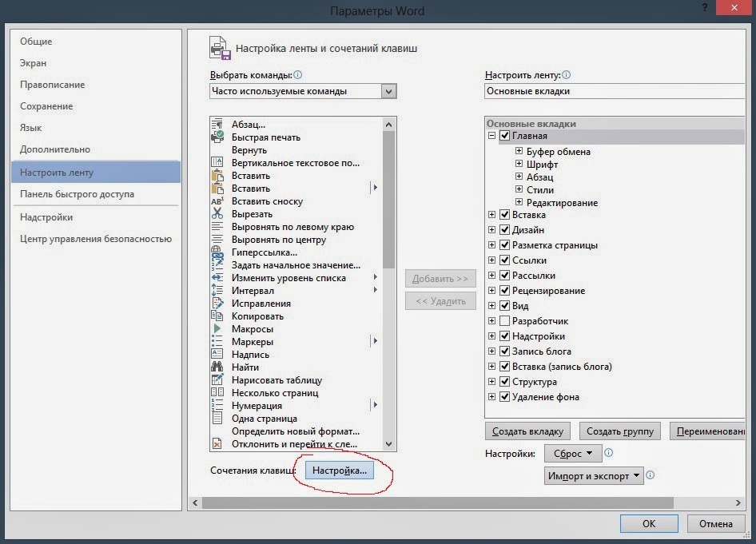The image size is (756, 544).
Task: Open the Импорт и экспорт dropdown
Action: pos(594,475)
